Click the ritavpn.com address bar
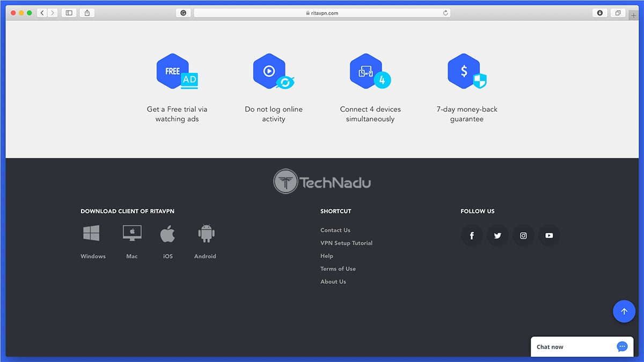Image resolution: width=644 pixels, height=362 pixels. click(322, 13)
